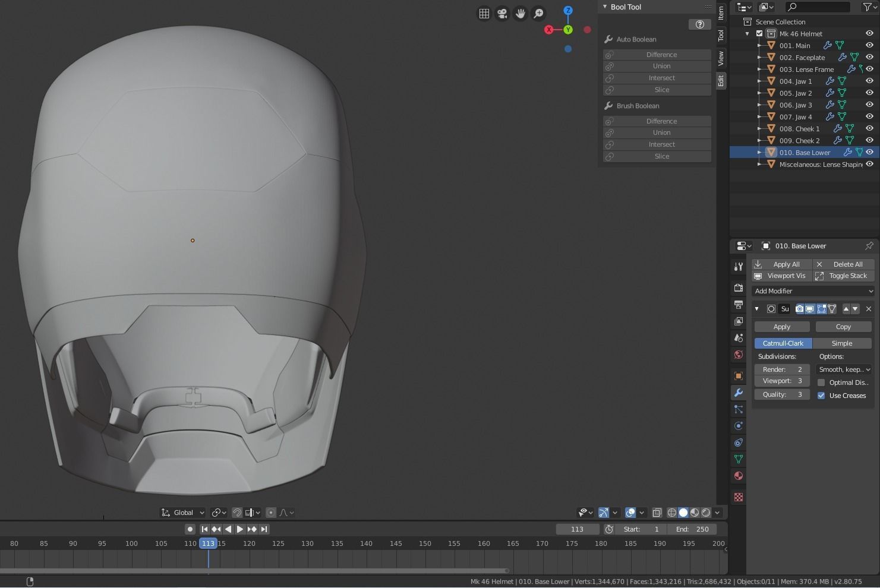Click the Bool Tool help question icon

click(x=699, y=24)
